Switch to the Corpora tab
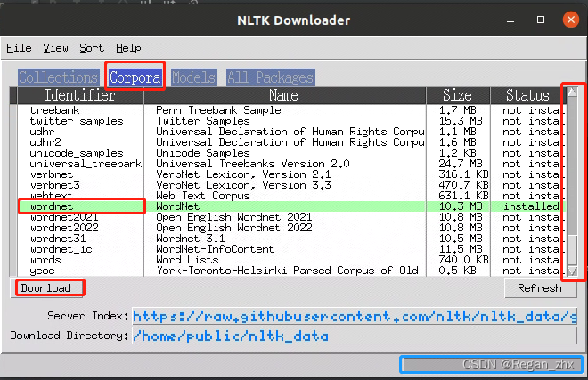588x380 pixels. pyautogui.click(x=135, y=77)
